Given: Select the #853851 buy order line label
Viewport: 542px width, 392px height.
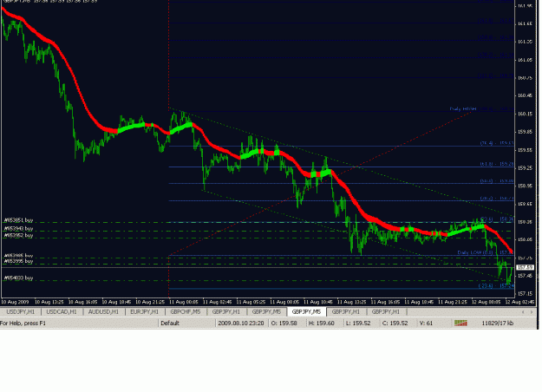Looking at the screenshot, I should (18, 220).
